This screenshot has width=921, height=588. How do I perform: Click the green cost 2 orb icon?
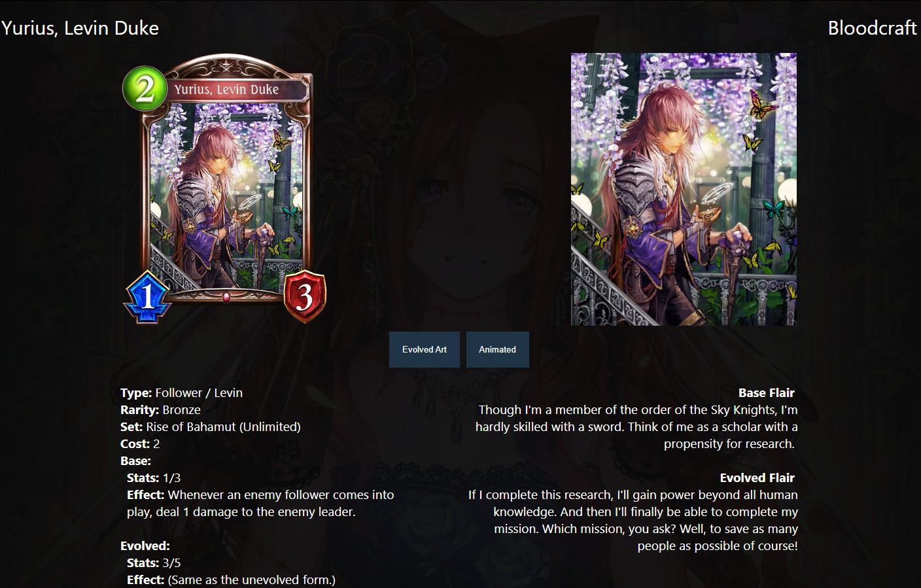pyautogui.click(x=144, y=88)
